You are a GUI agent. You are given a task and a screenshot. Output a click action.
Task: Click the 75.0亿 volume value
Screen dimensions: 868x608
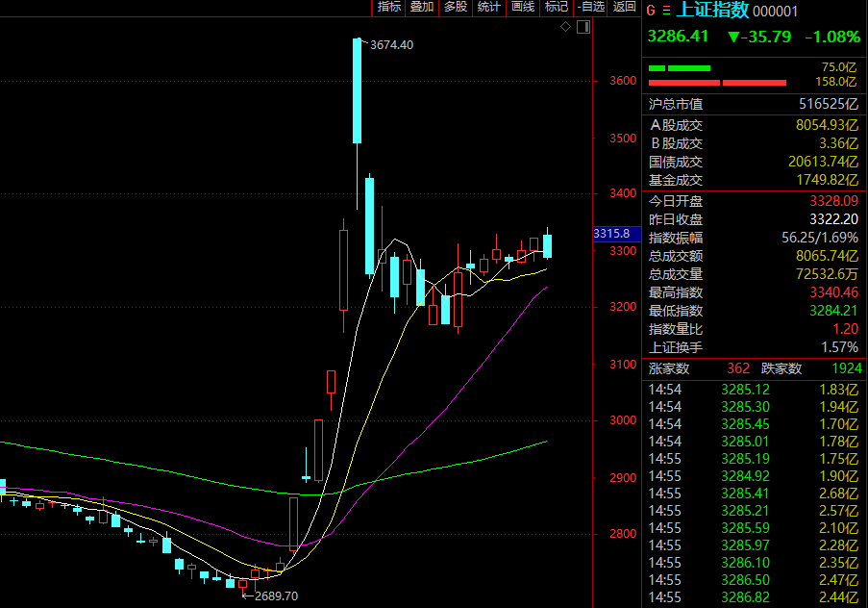click(838, 67)
